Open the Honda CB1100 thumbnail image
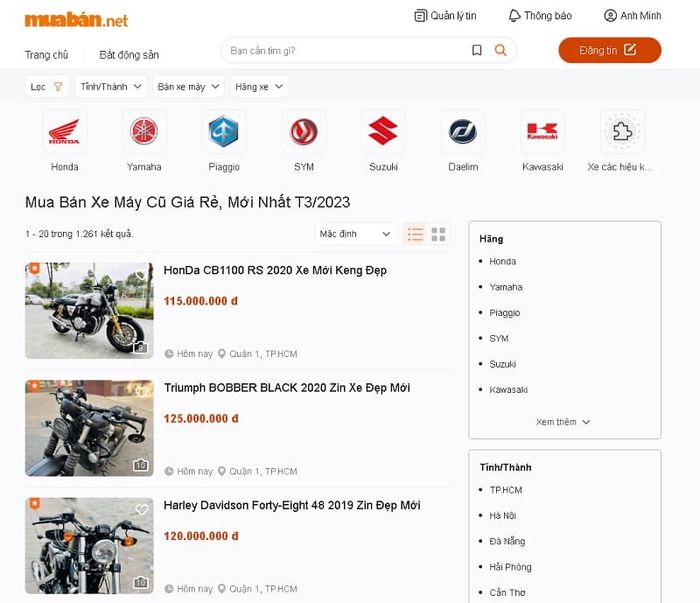The image size is (700, 603). [x=89, y=310]
